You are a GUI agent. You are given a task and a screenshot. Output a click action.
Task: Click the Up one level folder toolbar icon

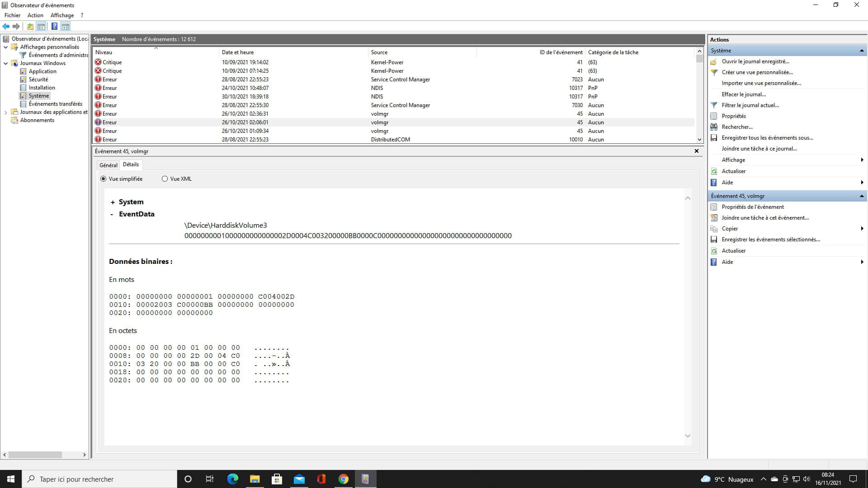[x=30, y=26]
